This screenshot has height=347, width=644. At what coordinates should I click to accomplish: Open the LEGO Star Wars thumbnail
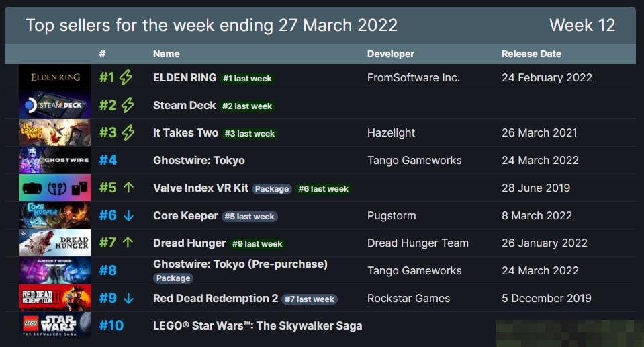coord(56,325)
